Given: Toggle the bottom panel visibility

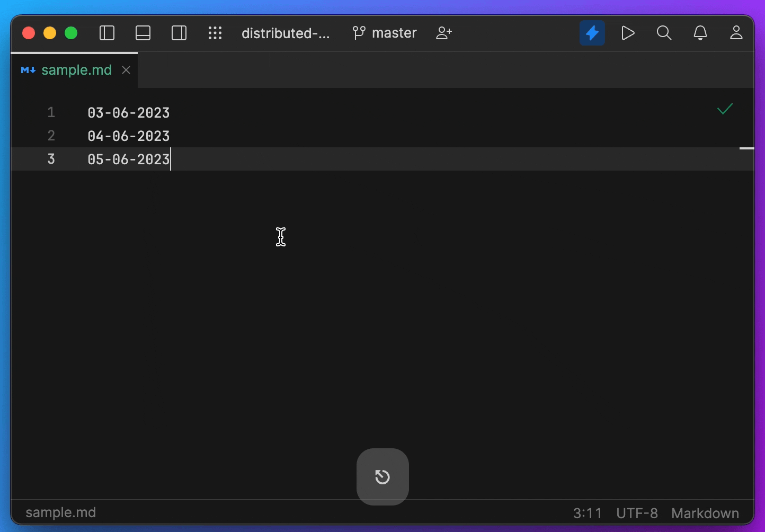Looking at the screenshot, I should (x=143, y=33).
